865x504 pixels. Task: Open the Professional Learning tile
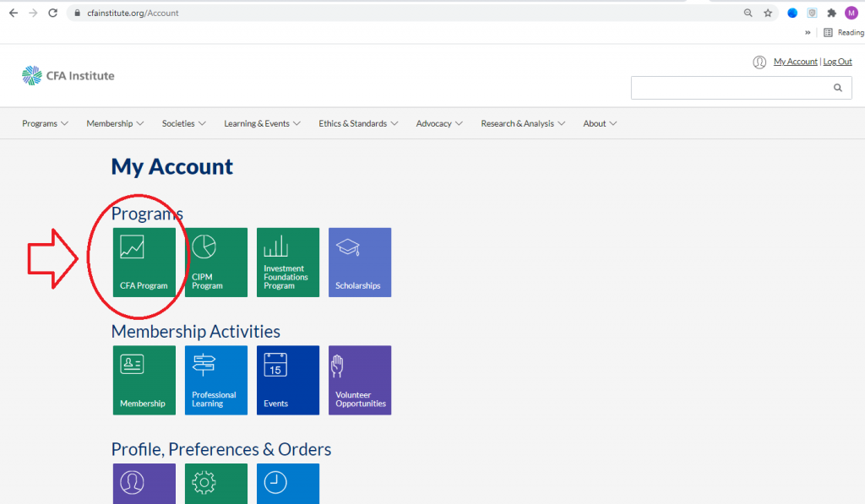tap(216, 380)
